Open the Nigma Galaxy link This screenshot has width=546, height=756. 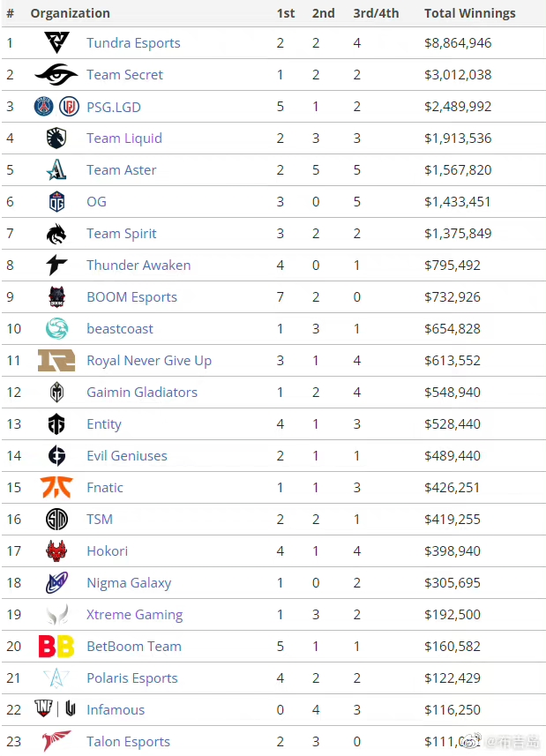click(129, 583)
